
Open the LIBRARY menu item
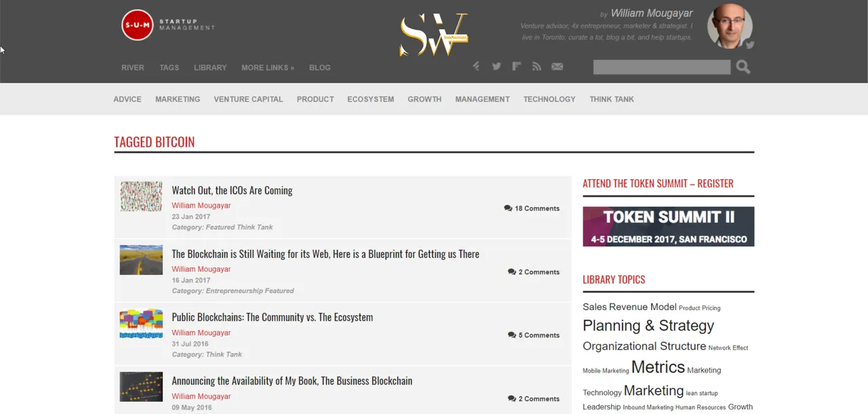210,68
